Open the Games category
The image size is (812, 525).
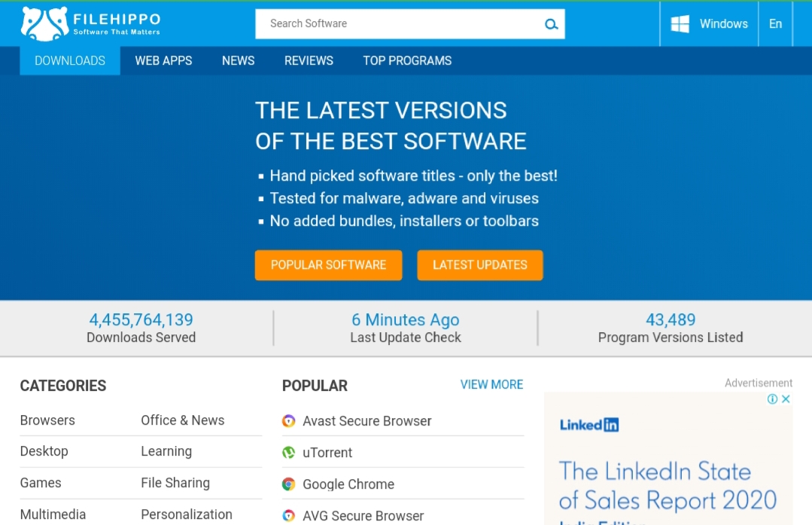click(x=41, y=483)
